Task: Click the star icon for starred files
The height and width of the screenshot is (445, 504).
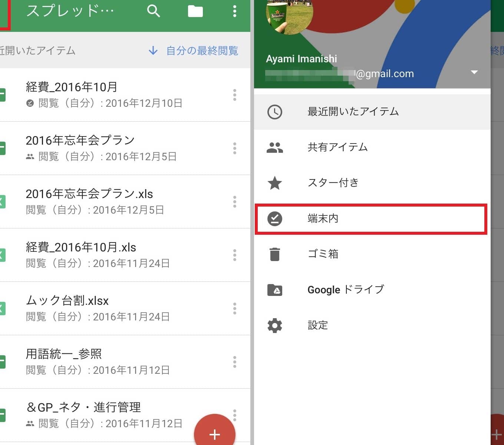Action: tap(274, 183)
